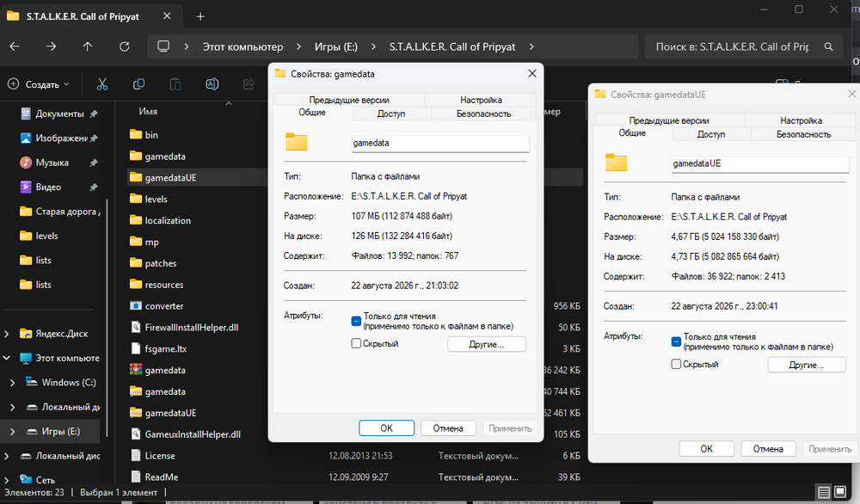Toggle read-only checkbox in gamedataUE properties
This screenshot has height=504, width=860.
676,341
